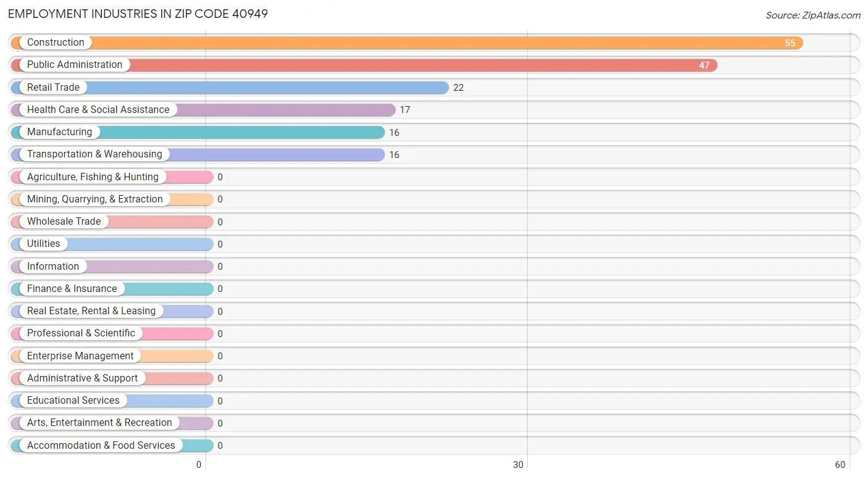Click the Retail Trade label
868x479 pixels.
coord(53,88)
